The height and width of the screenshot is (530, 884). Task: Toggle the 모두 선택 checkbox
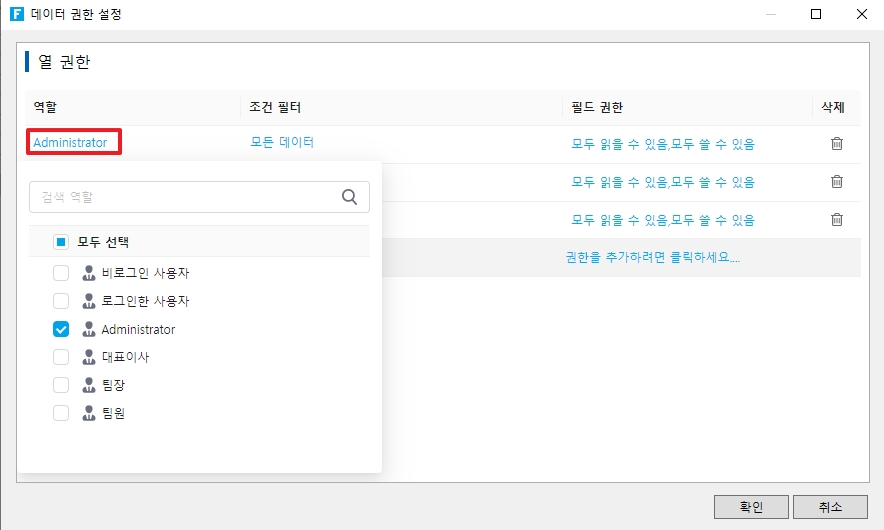[x=61, y=242]
